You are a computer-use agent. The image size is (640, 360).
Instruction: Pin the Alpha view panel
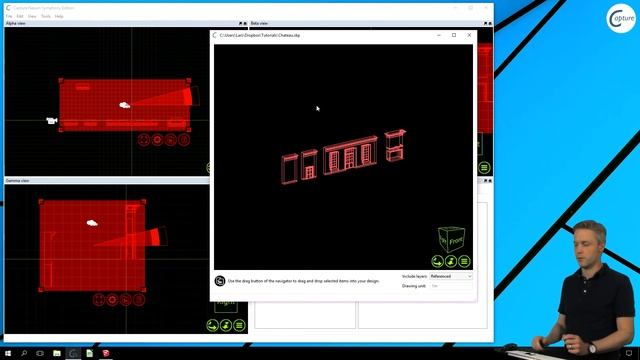240,24
